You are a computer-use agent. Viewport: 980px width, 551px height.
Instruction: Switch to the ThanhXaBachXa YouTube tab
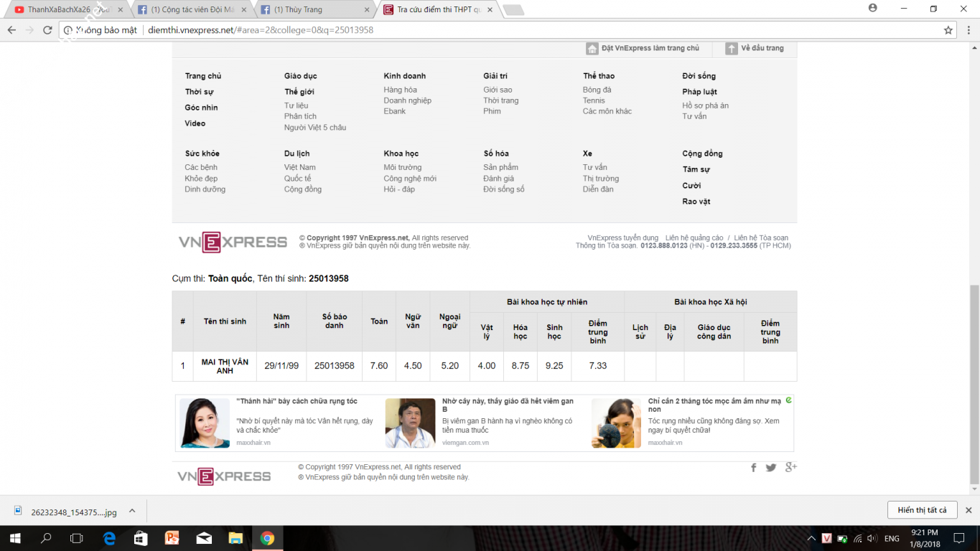tap(65, 10)
